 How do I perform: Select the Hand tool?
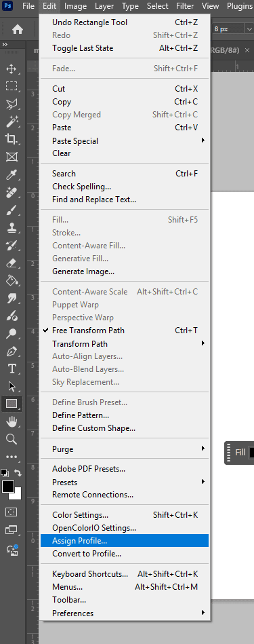[x=12, y=421]
